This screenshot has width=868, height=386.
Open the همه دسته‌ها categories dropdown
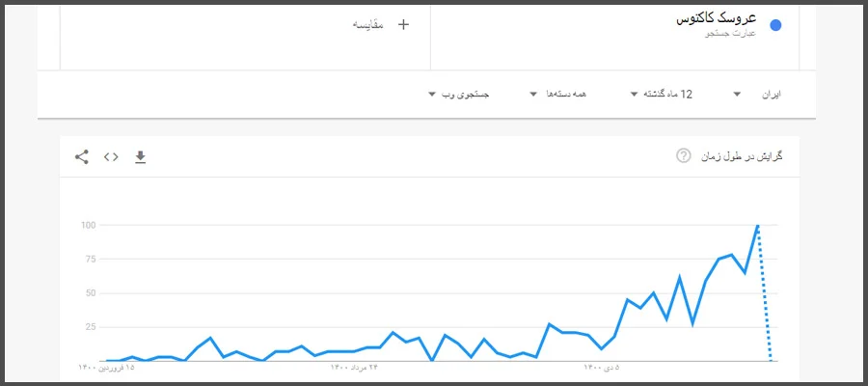(558, 95)
